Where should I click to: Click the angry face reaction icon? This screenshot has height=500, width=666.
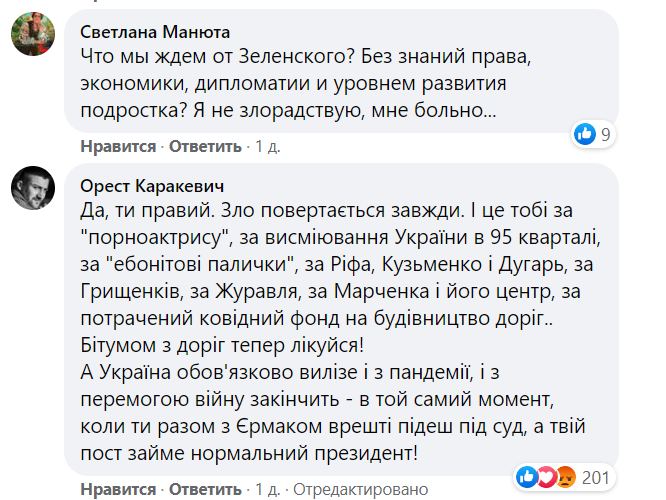tap(564, 476)
